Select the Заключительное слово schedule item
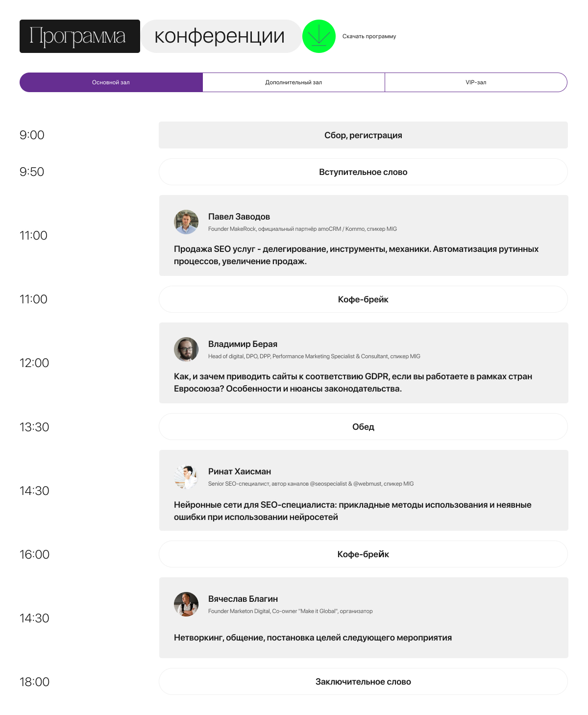This screenshot has width=588, height=715. [x=363, y=682]
